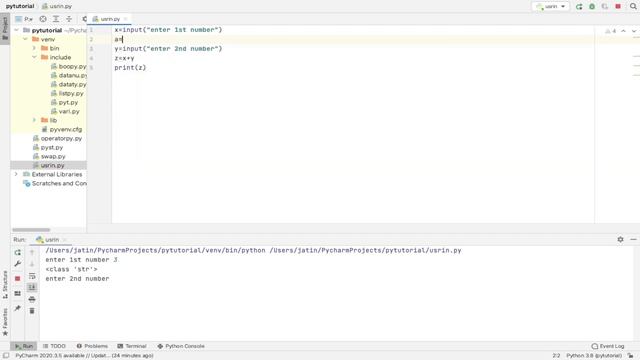
Task: Expand the bin folder
Action: coord(34,48)
